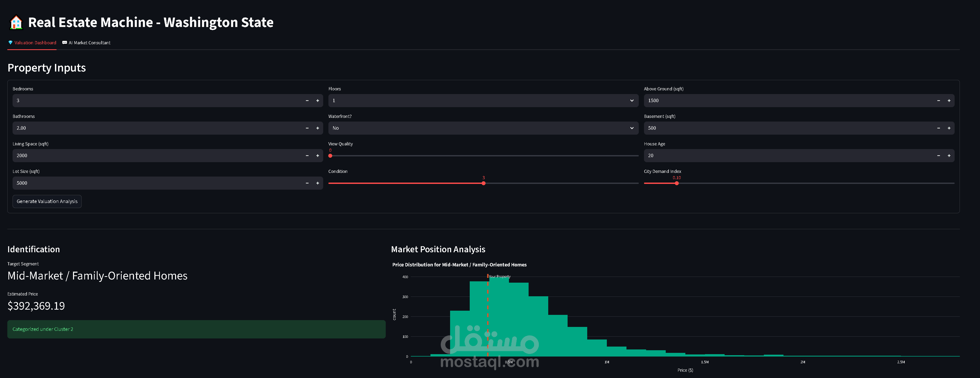Switch to Valuation Dashboard tab
This screenshot has height=378, width=980.
(32, 43)
